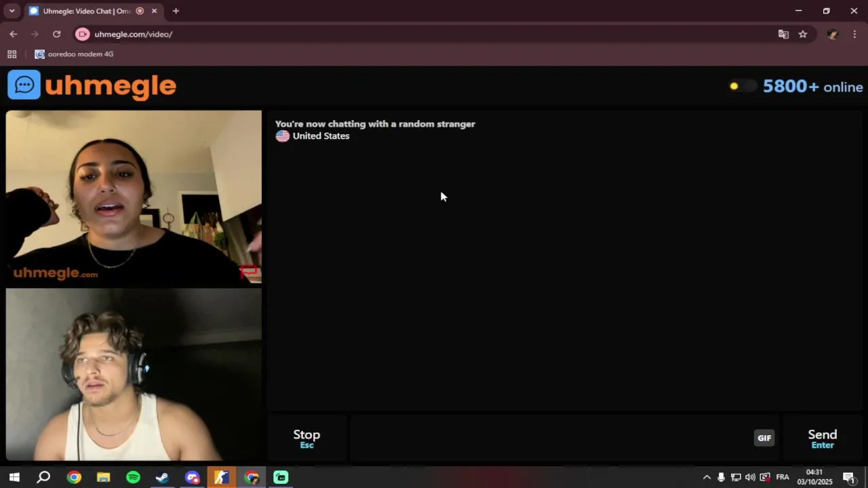Select the stranger's video feed
Viewport: 868px width, 488px height.
(134, 197)
